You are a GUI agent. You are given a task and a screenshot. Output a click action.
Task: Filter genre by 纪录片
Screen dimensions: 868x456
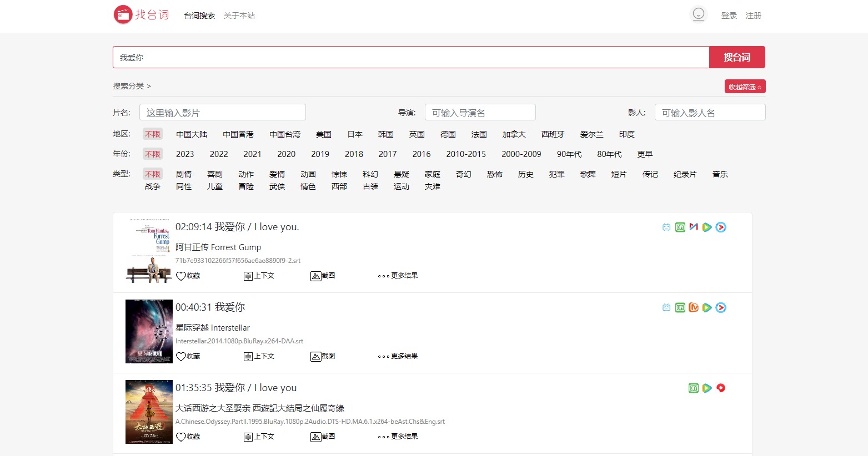pyautogui.click(x=685, y=174)
